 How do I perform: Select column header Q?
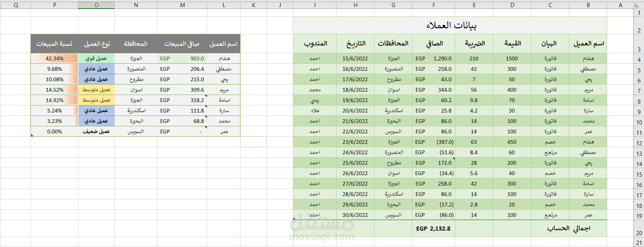click(x=16, y=5)
